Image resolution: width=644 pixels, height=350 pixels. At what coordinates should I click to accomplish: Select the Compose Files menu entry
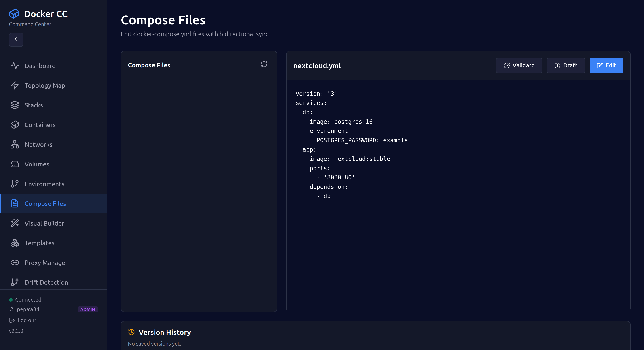click(x=45, y=203)
